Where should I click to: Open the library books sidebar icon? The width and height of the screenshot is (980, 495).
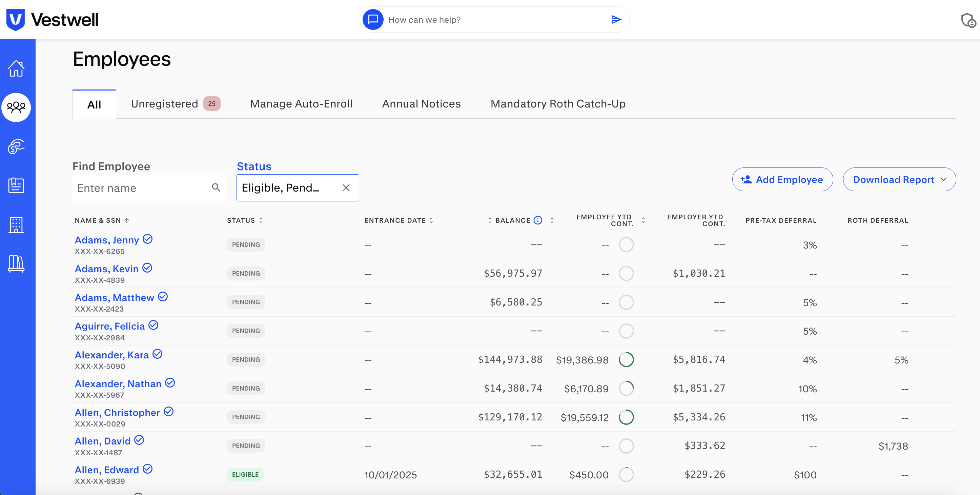pyautogui.click(x=16, y=263)
